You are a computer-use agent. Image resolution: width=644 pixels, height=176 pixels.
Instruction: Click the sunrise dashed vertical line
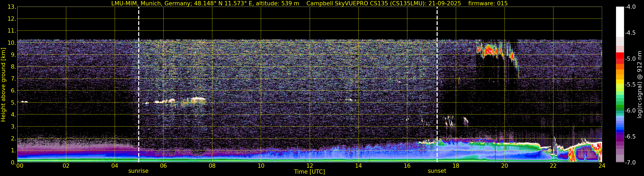pyautogui.click(x=138, y=85)
